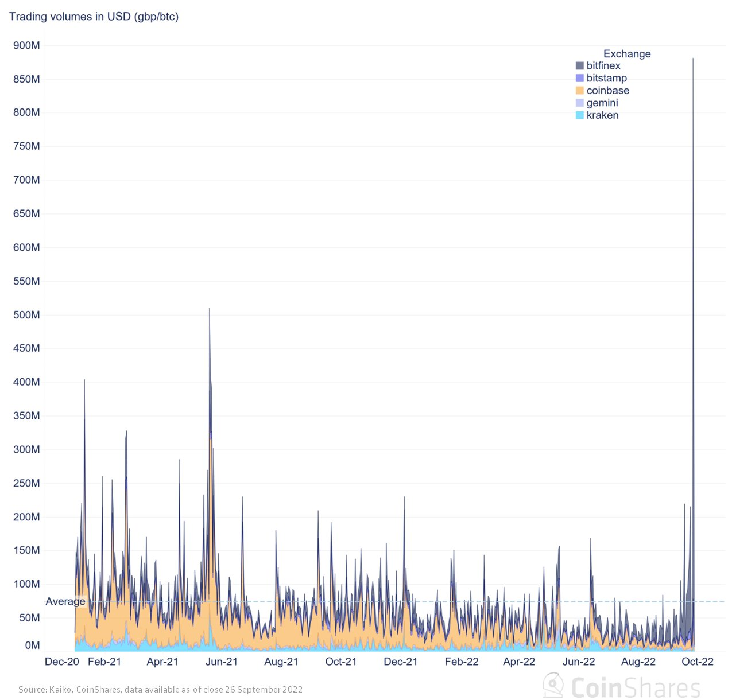The height and width of the screenshot is (700, 732).
Task: Click the Average dashed line label
Action: tap(65, 601)
